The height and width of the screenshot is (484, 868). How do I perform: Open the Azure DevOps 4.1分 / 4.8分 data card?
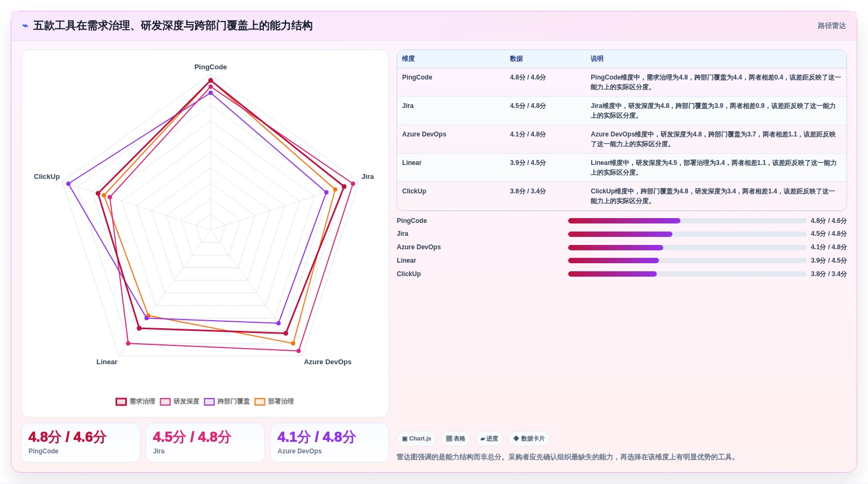(329, 443)
